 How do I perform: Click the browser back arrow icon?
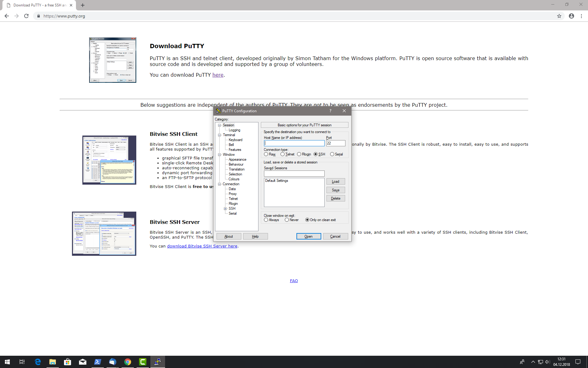pyautogui.click(x=7, y=16)
